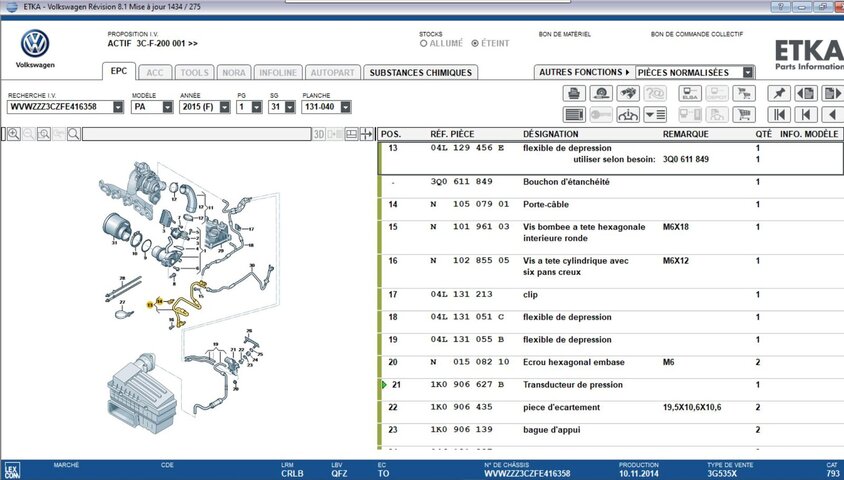Screen dimensions: 844x480
Task: Zoom in on the parts diagram
Action: 14,134
